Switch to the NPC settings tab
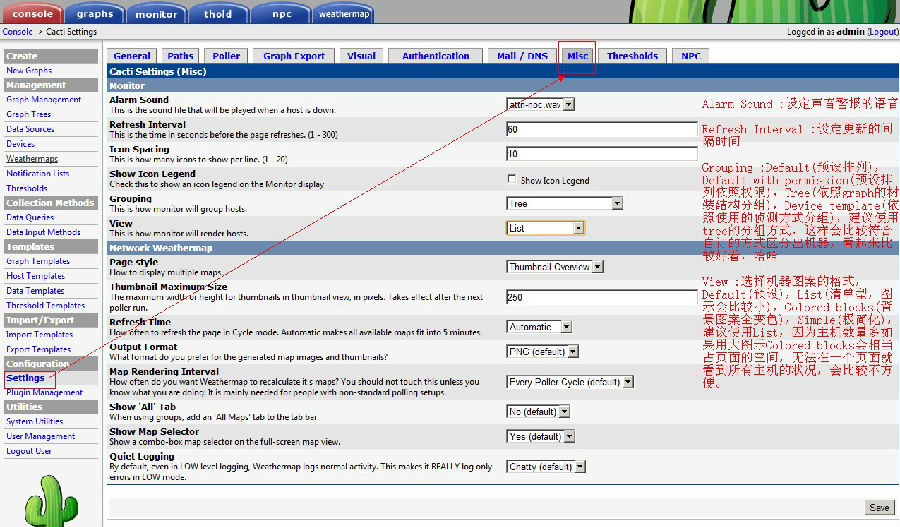900x527 pixels. point(691,56)
